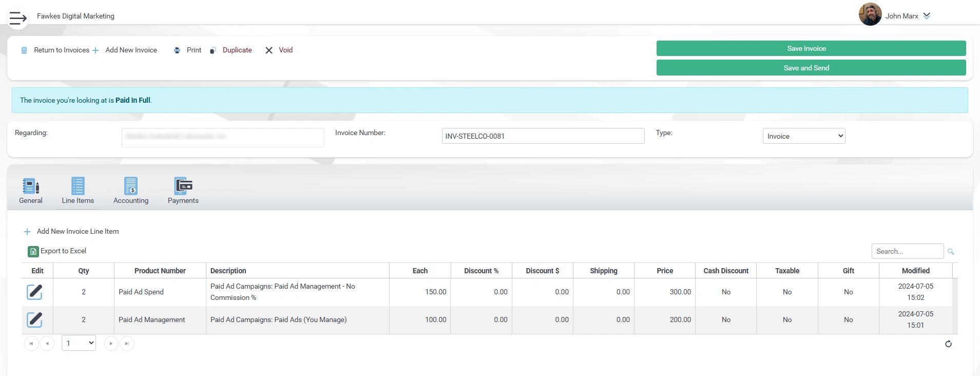Screen dimensions: 980x376
Task: Sort by Discount $ column header
Action: (543, 271)
